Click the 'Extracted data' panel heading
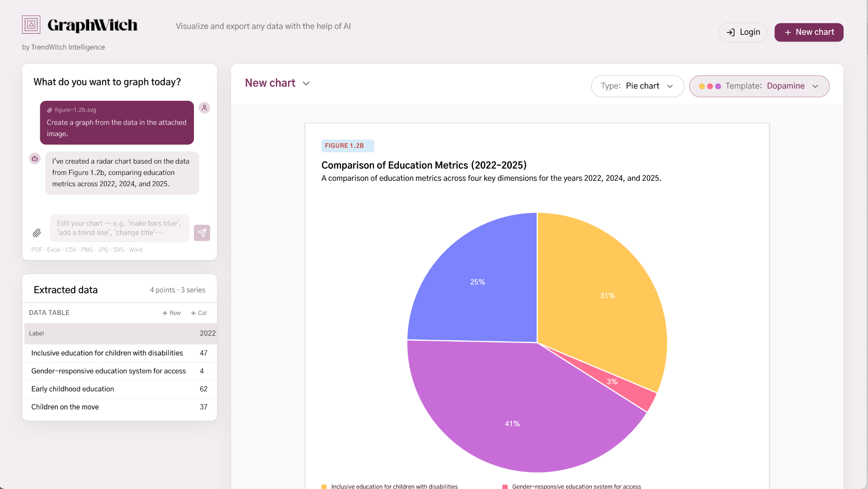This screenshot has height=489, width=868. [x=66, y=290]
